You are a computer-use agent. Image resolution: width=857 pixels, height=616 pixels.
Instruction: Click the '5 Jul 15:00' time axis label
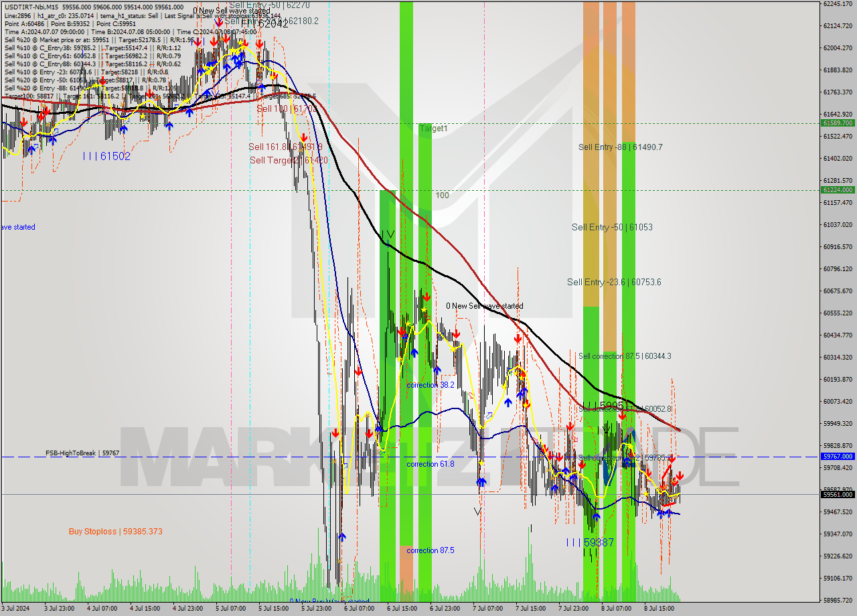(x=275, y=609)
